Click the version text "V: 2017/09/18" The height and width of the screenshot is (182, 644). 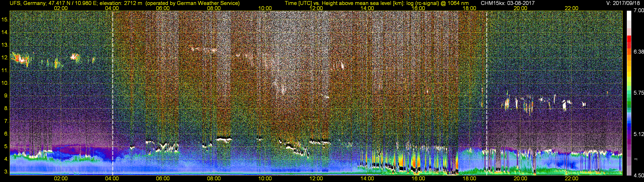click(x=623, y=3)
